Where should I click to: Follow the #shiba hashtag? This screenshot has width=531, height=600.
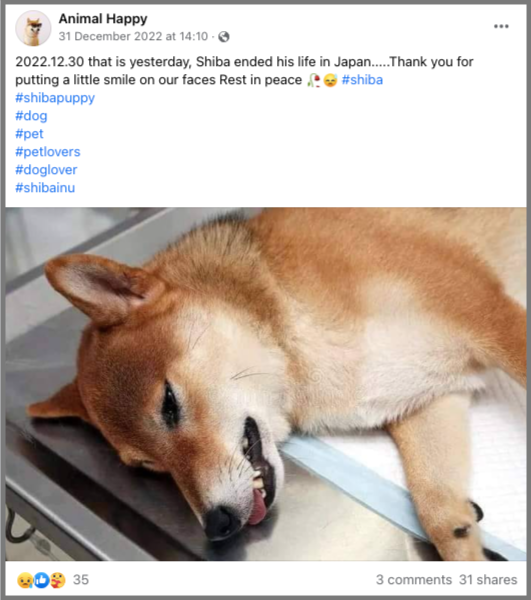[x=362, y=80]
